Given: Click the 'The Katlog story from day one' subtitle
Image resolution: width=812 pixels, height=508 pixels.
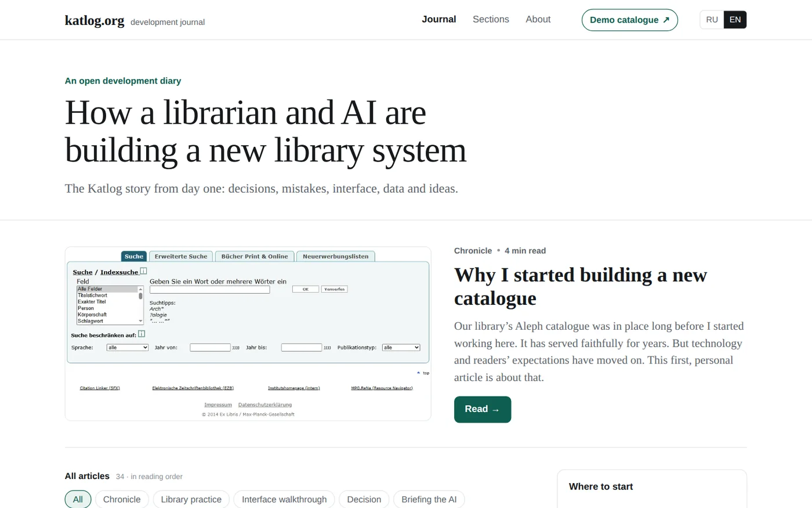Looking at the screenshot, I should pos(262,189).
